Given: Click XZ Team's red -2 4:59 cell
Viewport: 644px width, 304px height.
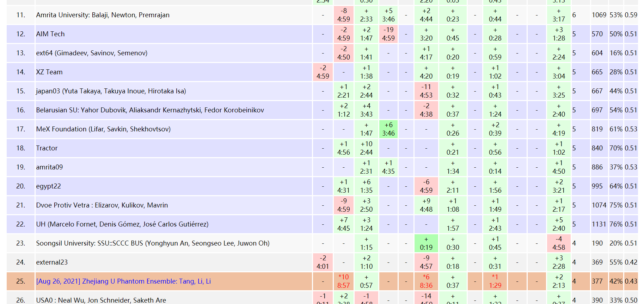Looking at the screenshot, I should pyautogui.click(x=323, y=72).
